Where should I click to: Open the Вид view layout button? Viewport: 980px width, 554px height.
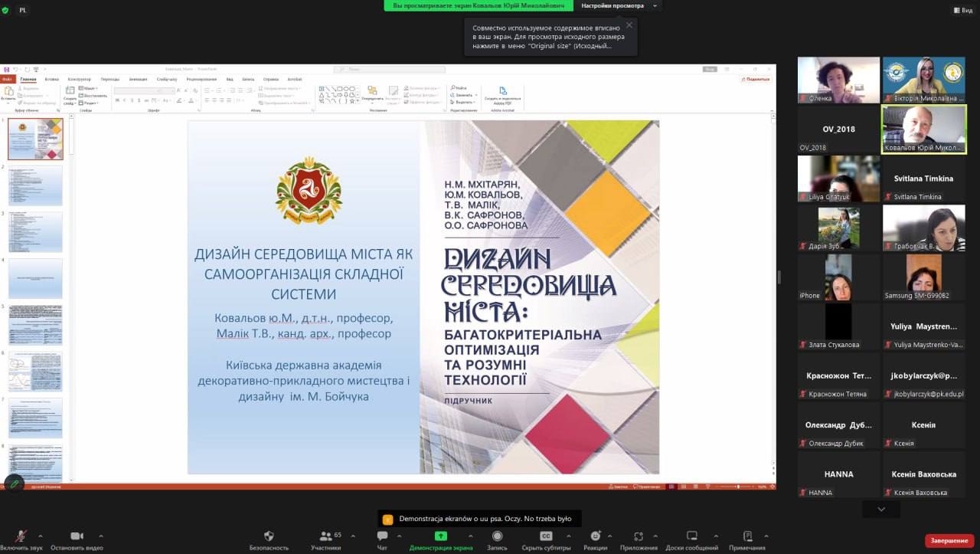962,10
